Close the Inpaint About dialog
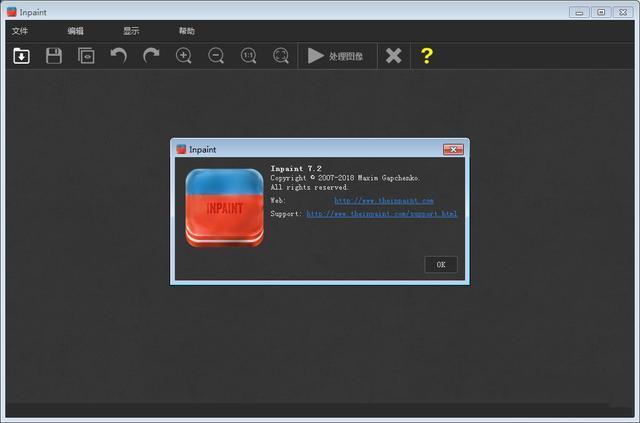 453,149
